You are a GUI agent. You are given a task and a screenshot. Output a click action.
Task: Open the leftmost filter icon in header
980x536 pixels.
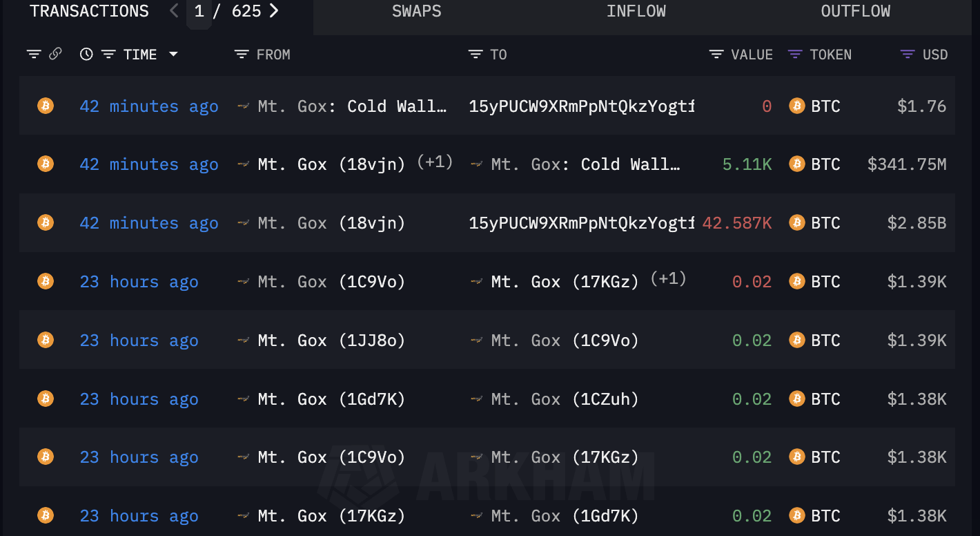[34, 54]
